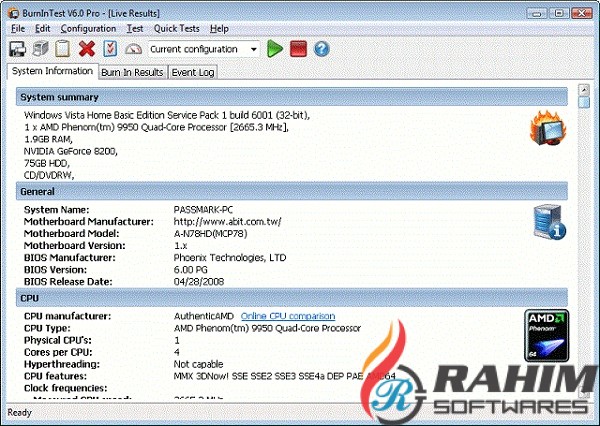The width and height of the screenshot is (600, 426).
Task: Open the Quick Tests menu
Action: 176,29
